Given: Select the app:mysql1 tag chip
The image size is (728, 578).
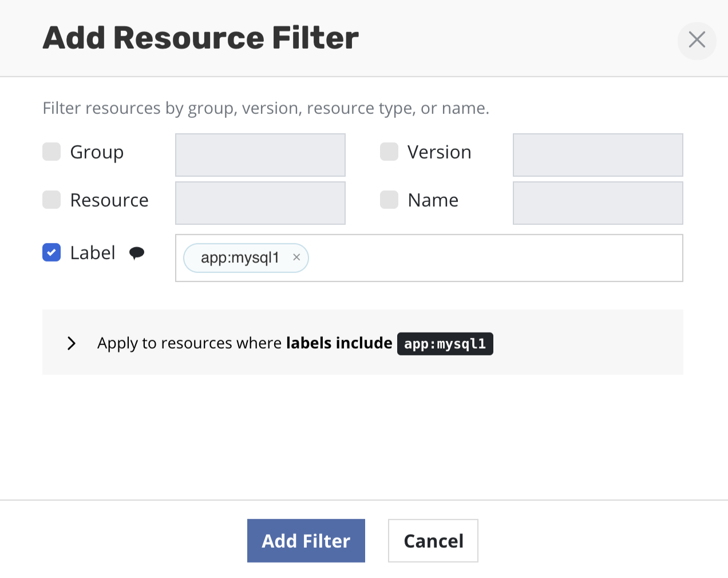Looking at the screenshot, I should tap(240, 258).
